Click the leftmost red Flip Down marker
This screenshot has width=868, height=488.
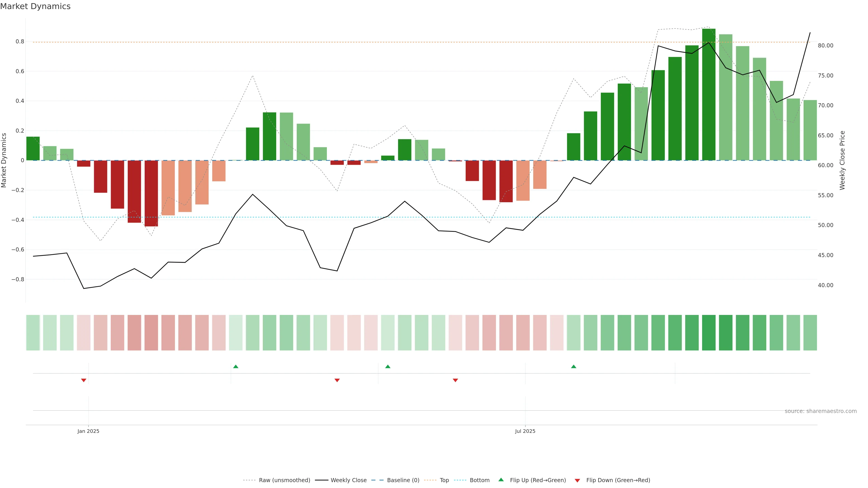point(84,380)
